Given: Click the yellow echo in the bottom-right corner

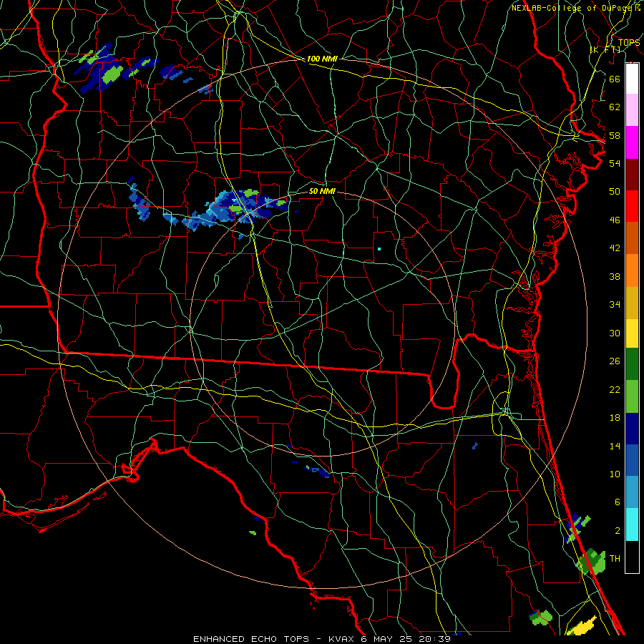Looking at the screenshot, I should tap(582, 625).
